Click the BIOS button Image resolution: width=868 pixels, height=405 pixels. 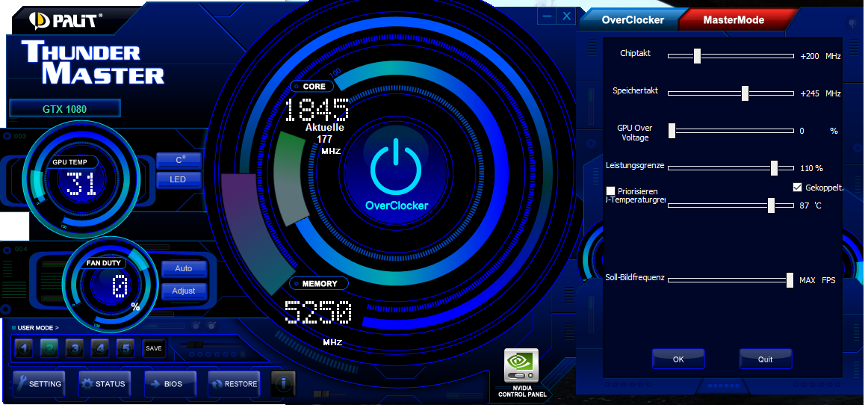pyautogui.click(x=170, y=384)
